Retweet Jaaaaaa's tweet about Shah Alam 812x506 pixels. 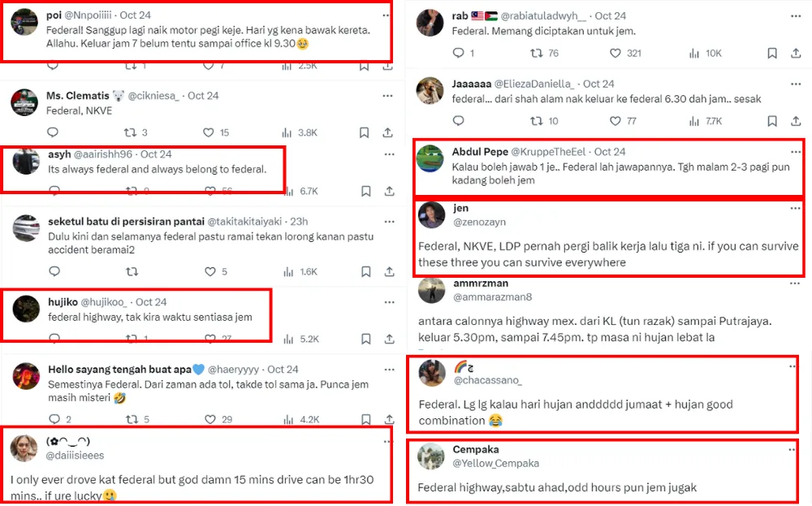[536, 121]
